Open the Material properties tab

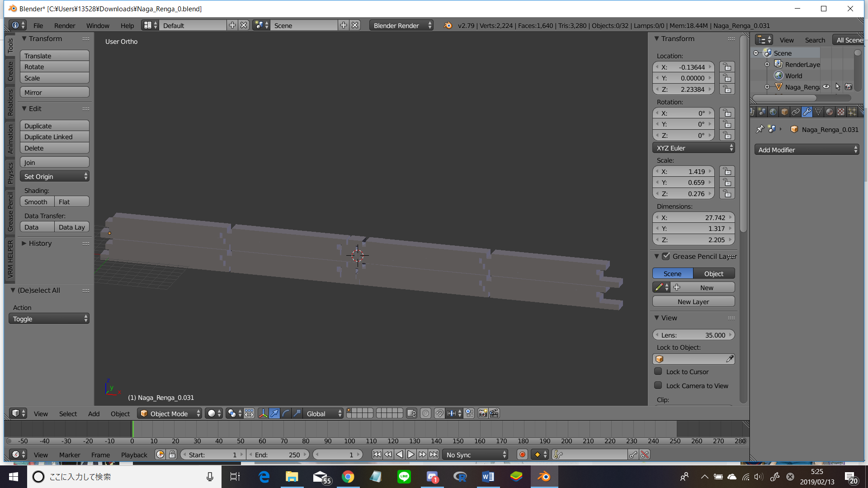(829, 112)
